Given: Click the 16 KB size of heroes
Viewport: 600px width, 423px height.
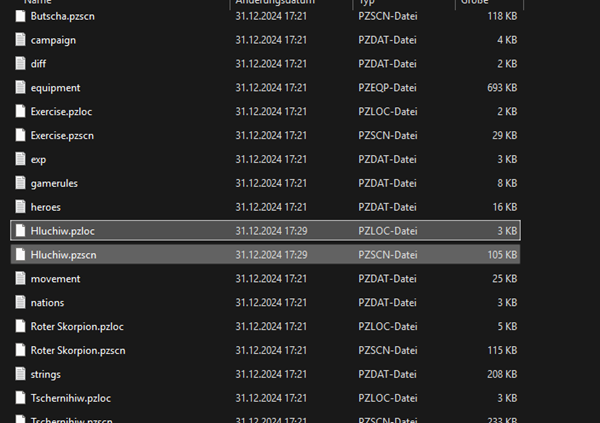Looking at the screenshot, I should tap(505, 207).
